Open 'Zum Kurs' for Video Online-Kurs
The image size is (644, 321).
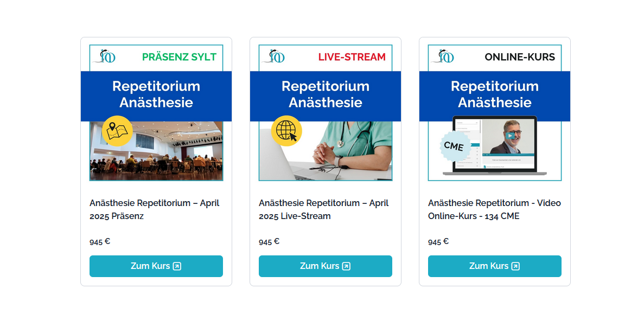[x=495, y=266]
